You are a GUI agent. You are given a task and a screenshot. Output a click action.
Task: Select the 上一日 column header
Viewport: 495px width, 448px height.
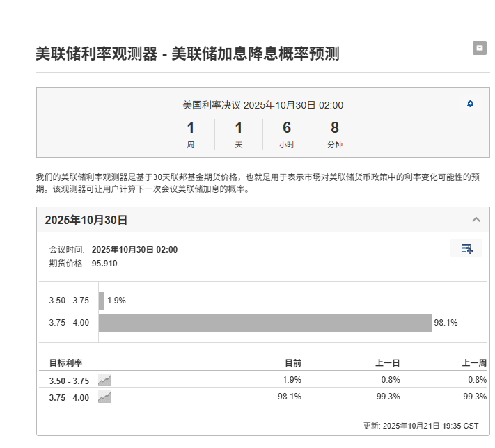(x=388, y=362)
